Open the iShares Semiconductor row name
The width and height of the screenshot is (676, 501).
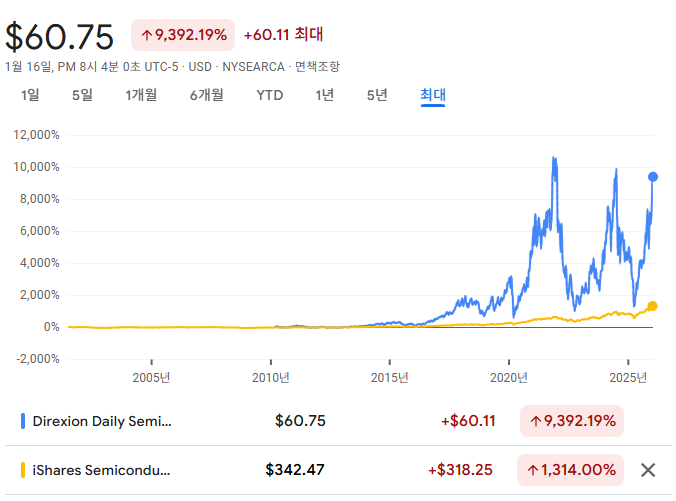point(103,470)
